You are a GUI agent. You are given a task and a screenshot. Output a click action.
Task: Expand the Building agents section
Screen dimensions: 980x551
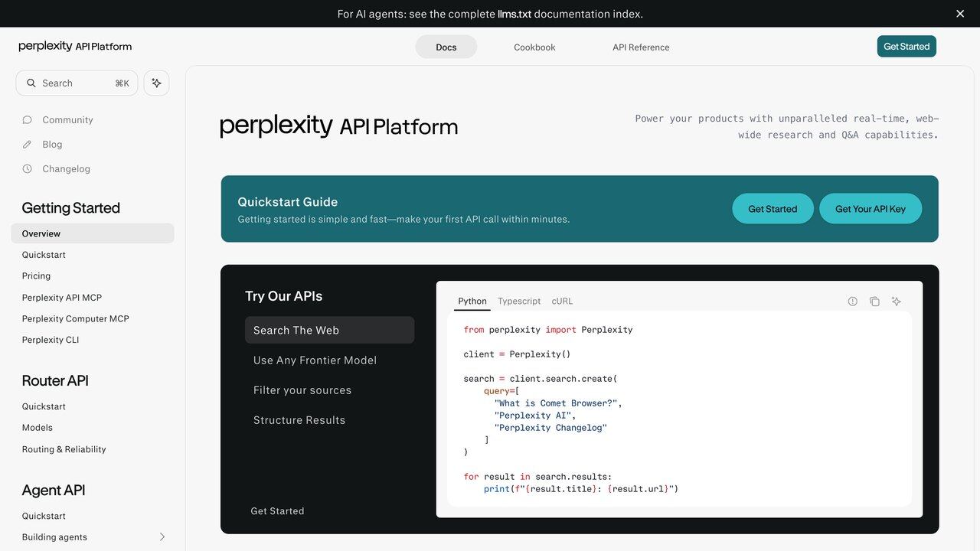(162, 537)
